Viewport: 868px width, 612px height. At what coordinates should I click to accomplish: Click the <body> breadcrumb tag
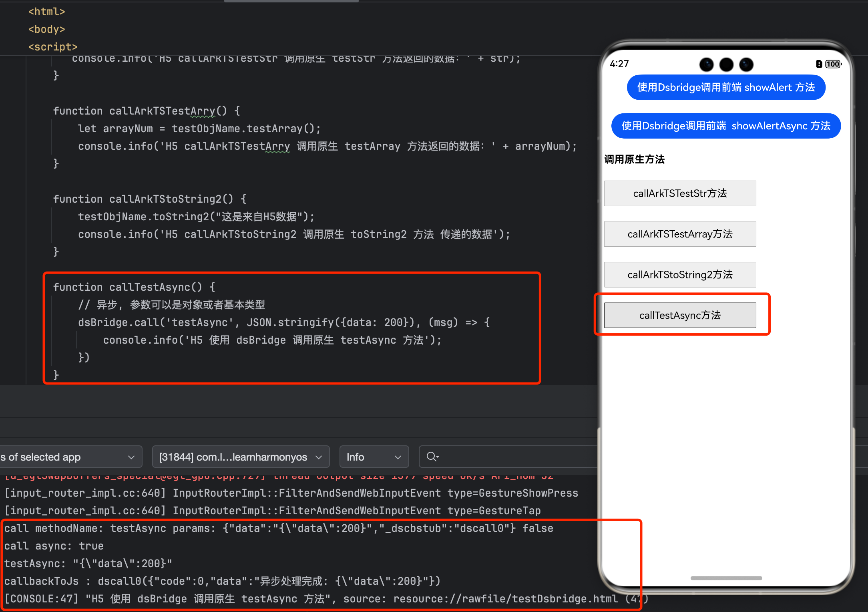[x=46, y=29]
